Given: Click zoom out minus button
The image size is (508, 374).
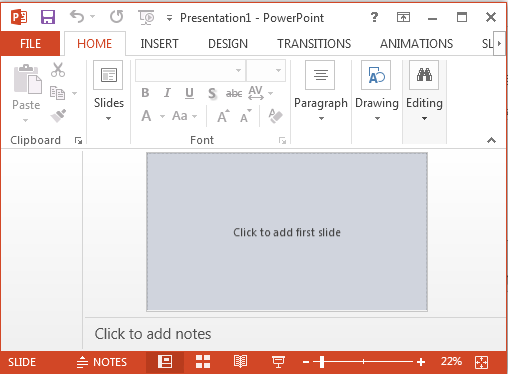Looking at the screenshot, I should [306, 362].
